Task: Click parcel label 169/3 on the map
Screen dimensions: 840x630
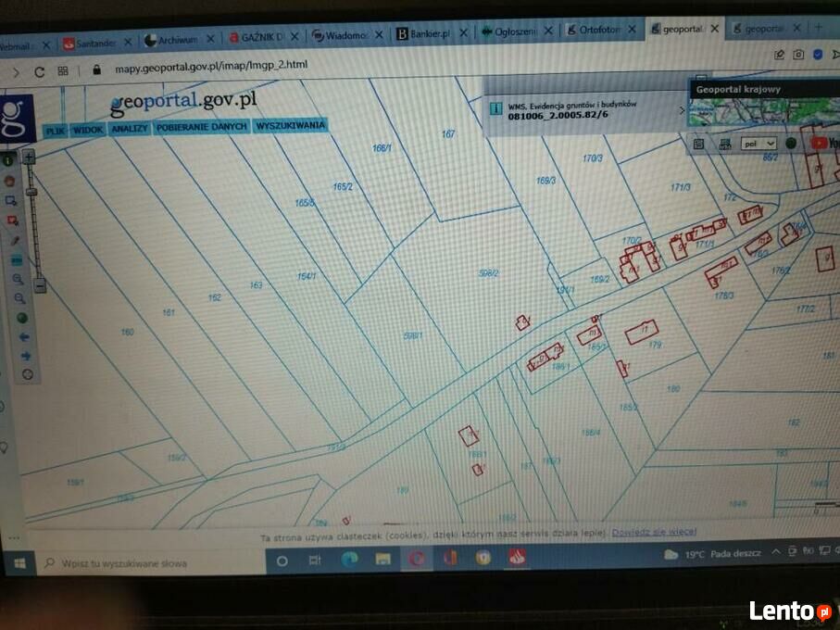Action: click(545, 181)
